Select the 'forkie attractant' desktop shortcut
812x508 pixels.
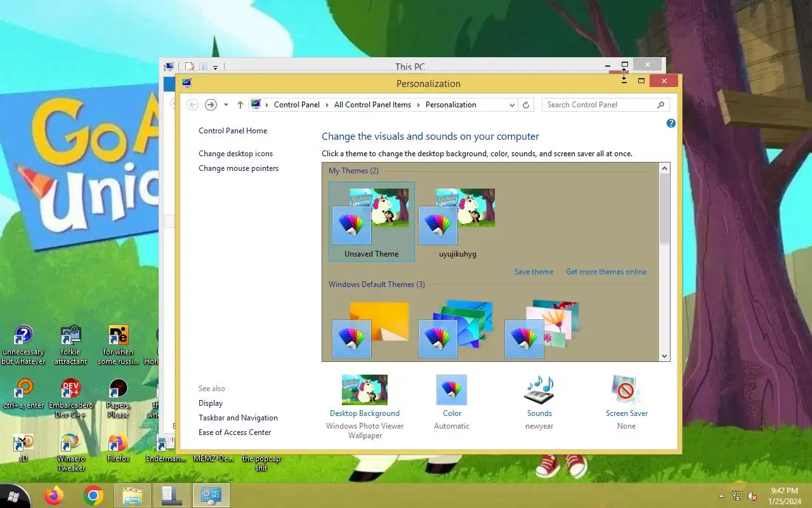70,346
